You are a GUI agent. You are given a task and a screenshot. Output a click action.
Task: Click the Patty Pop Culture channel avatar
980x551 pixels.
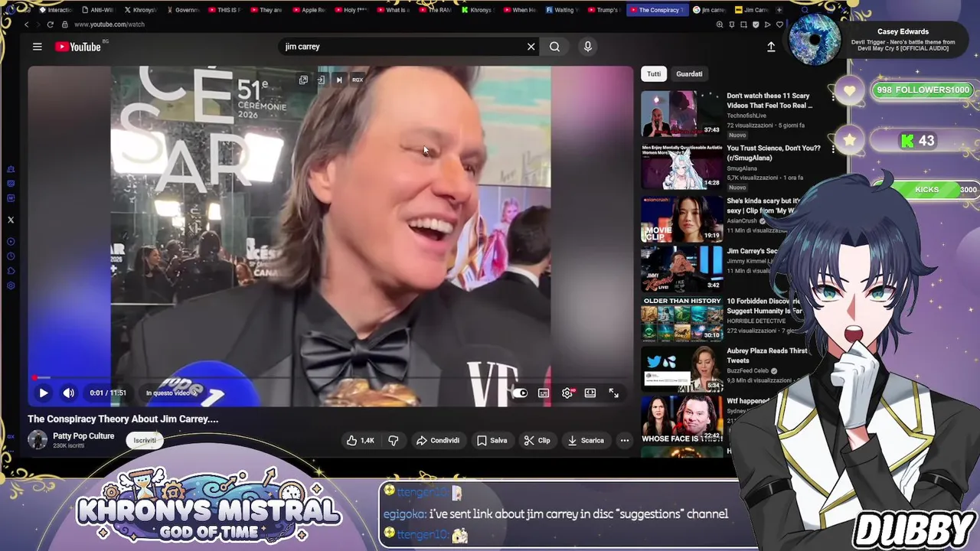click(x=38, y=439)
